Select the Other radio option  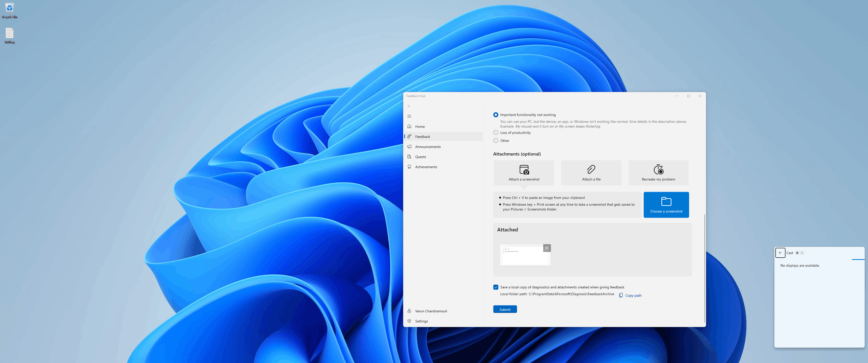(x=496, y=141)
